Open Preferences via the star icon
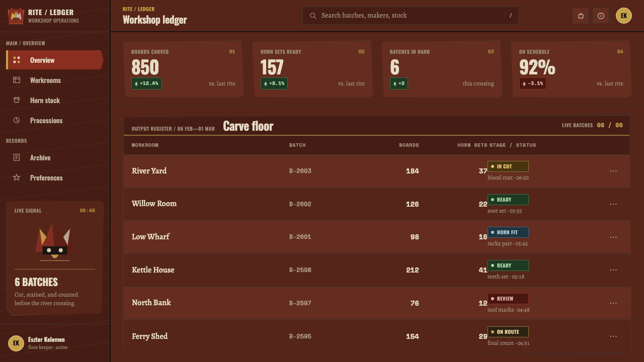Viewport: 644px width, 362px height. 17,177
